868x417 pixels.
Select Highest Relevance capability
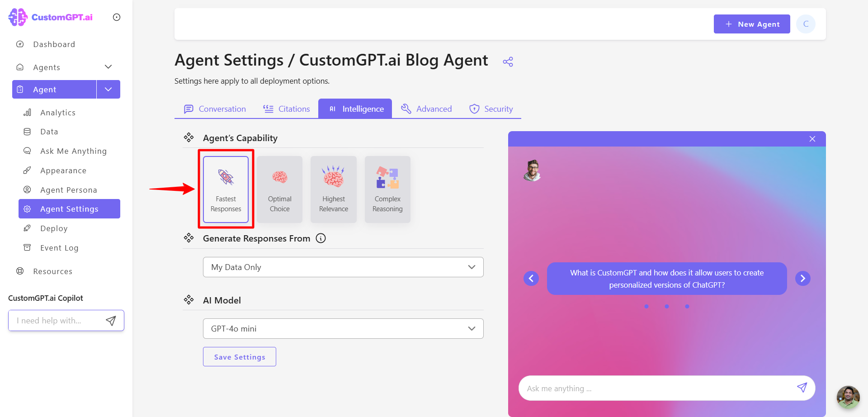[334, 190]
